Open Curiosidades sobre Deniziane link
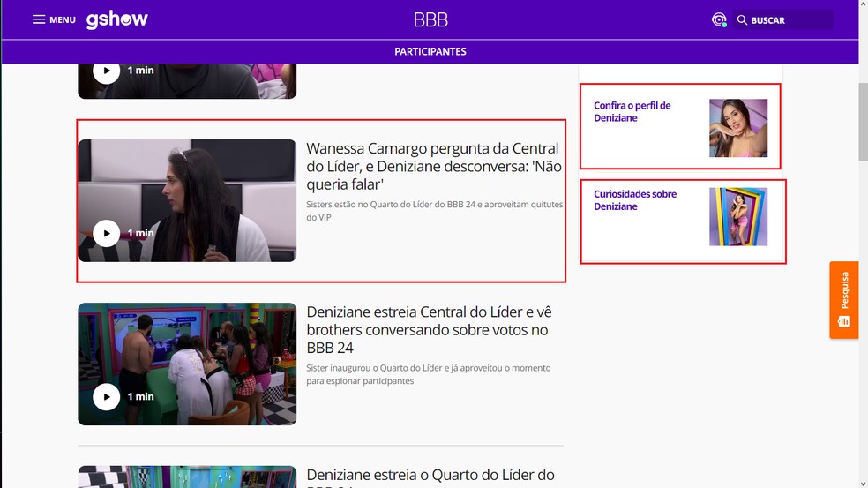 click(x=635, y=200)
